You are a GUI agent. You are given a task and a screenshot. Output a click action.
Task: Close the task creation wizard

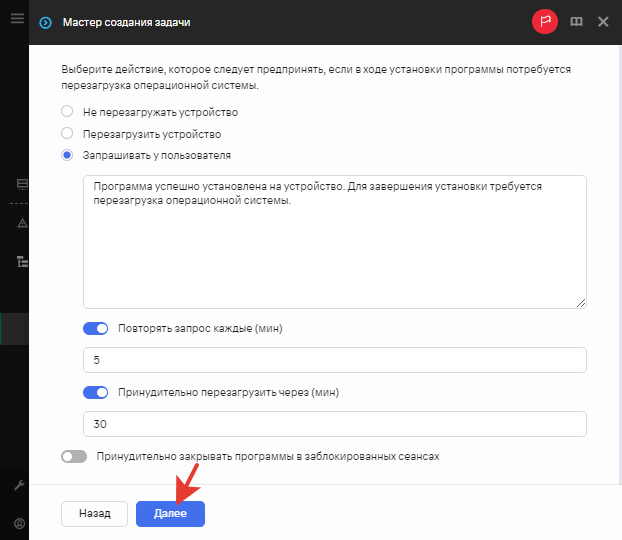tap(603, 21)
